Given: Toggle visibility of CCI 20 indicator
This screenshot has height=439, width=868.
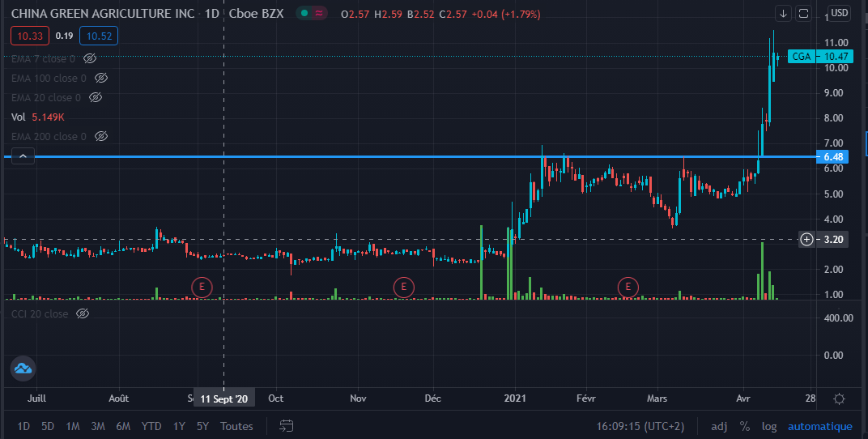Looking at the screenshot, I should pyautogui.click(x=83, y=314).
